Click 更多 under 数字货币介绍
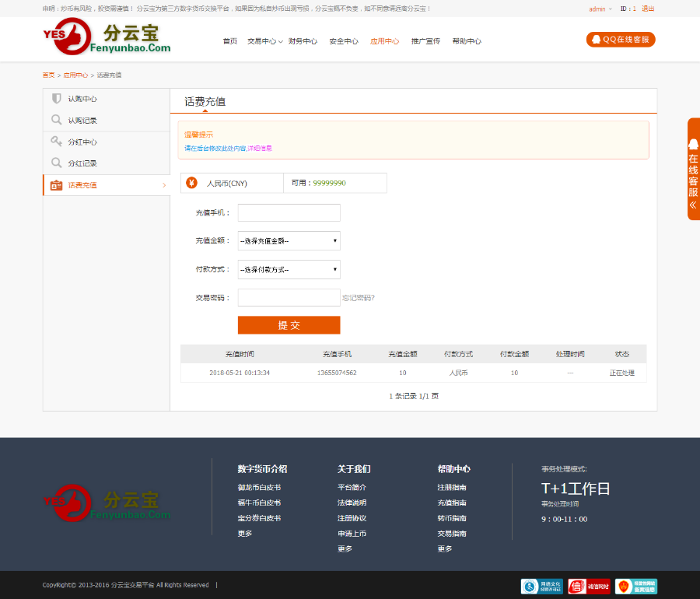700x599 pixels. 245,534
